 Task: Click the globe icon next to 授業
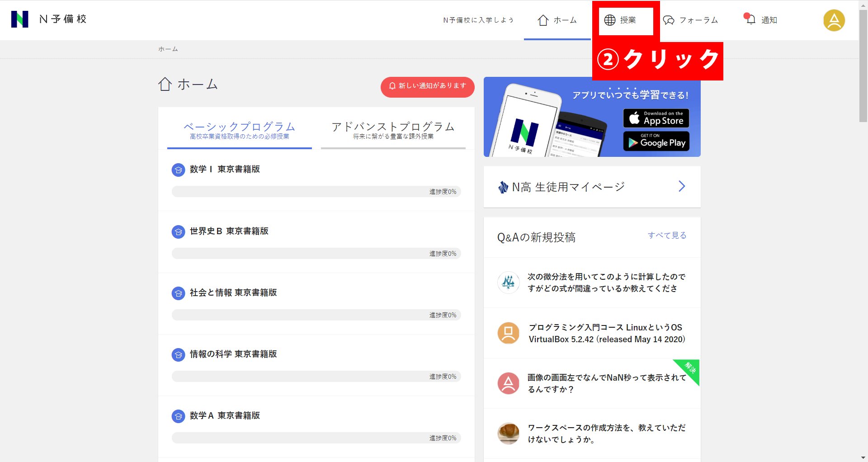click(610, 20)
